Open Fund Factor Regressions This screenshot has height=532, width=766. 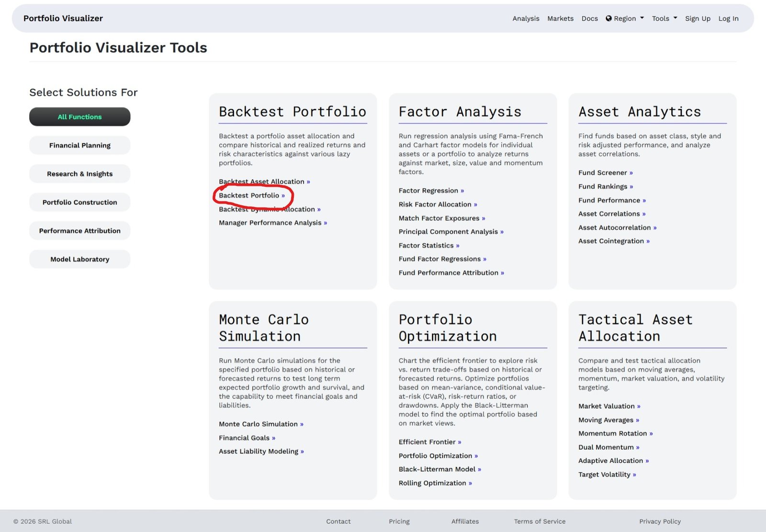coord(442,259)
